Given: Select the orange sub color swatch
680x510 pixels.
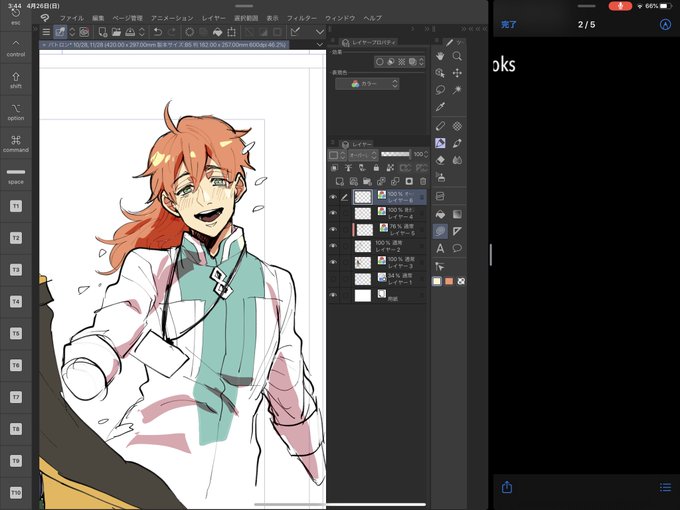Looking at the screenshot, I should click(x=449, y=281).
